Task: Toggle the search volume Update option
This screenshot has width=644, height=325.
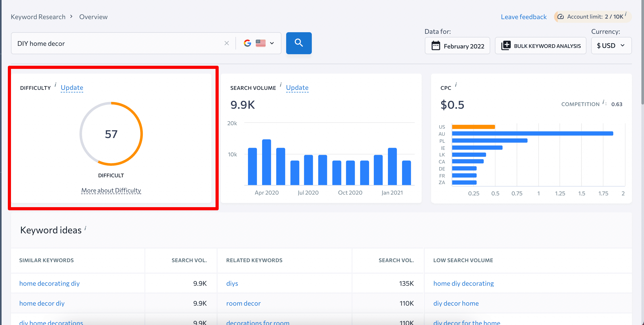Action: click(297, 87)
